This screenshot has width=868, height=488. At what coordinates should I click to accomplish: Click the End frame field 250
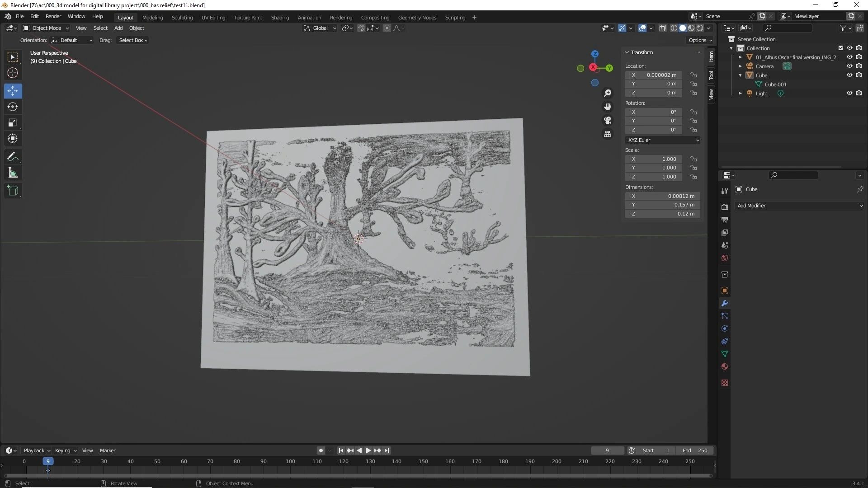tap(695, 450)
